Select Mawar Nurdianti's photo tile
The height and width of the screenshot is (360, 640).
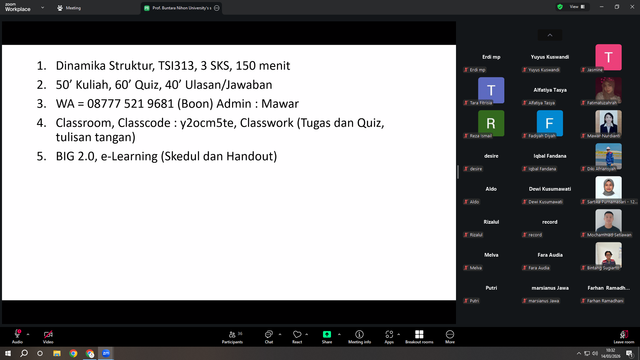608,123
